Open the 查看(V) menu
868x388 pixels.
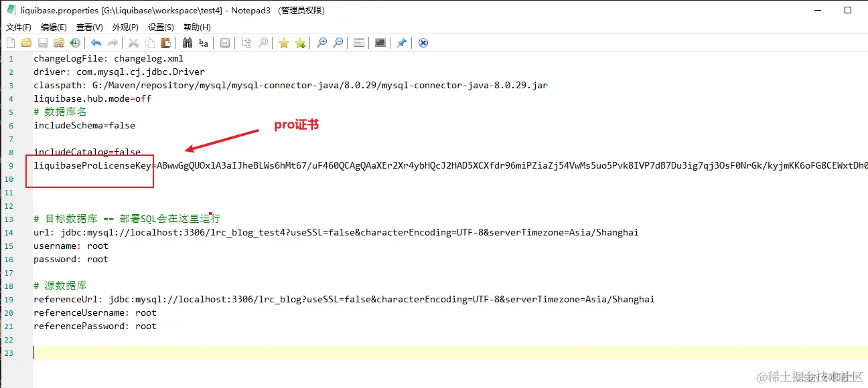(x=90, y=27)
